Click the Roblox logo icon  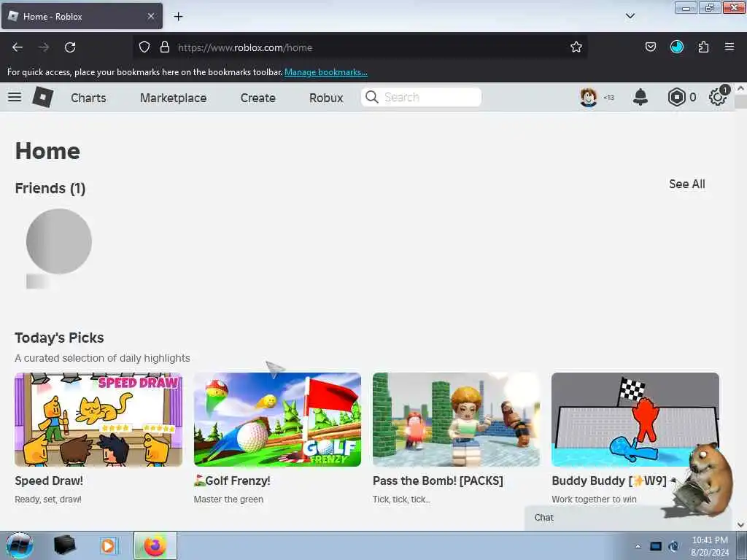pos(43,97)
